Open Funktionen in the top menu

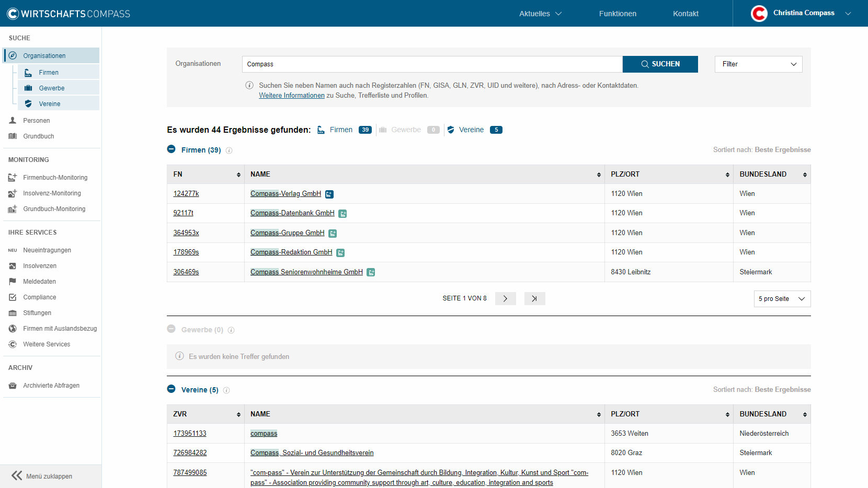tap(618, 14)
